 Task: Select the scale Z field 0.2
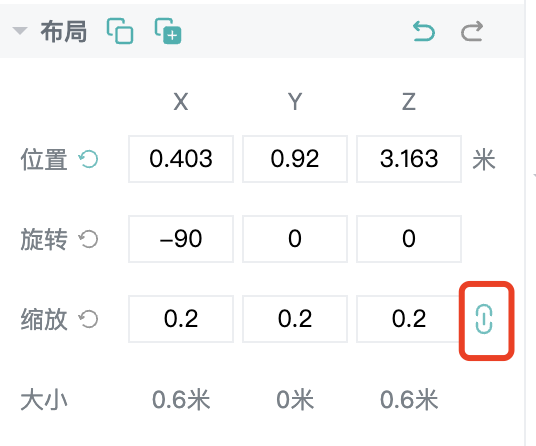tap(409, 319)
